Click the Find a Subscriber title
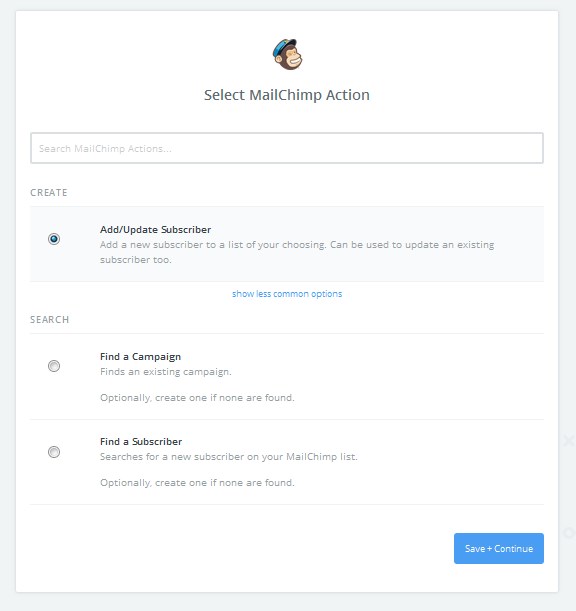 (x=141, y=441)
